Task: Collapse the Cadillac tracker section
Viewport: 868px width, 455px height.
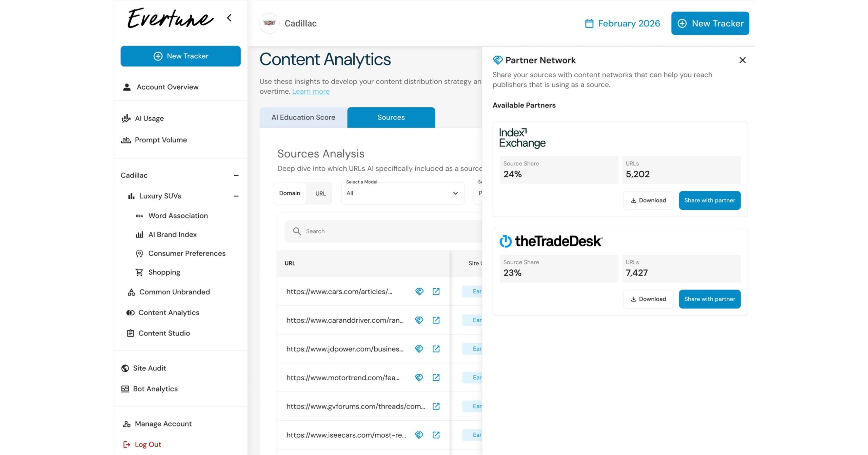Action: (x=237, y=175)
